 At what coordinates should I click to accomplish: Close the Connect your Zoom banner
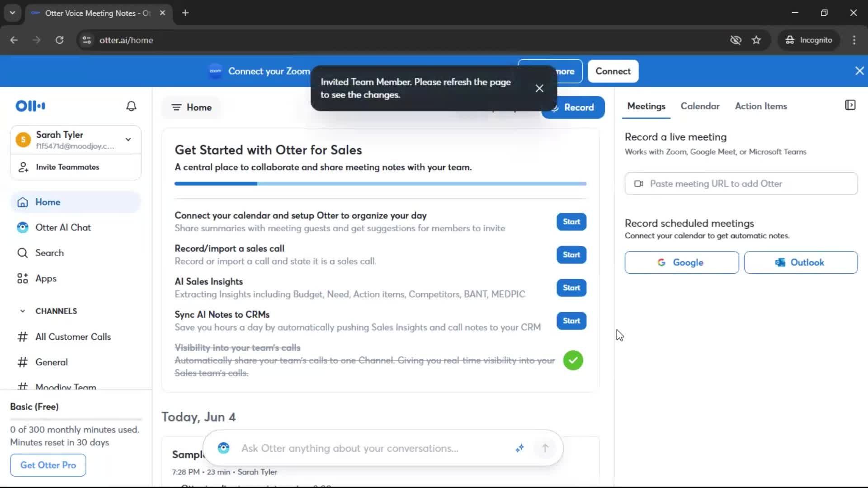tap(859, 71)
